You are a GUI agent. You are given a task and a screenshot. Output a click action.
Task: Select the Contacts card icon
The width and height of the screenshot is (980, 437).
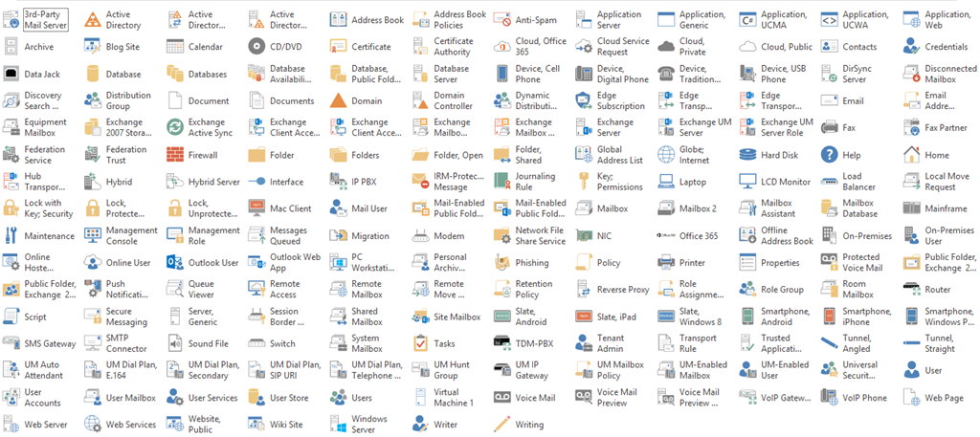pyautogui.click(x=830, y=47)
